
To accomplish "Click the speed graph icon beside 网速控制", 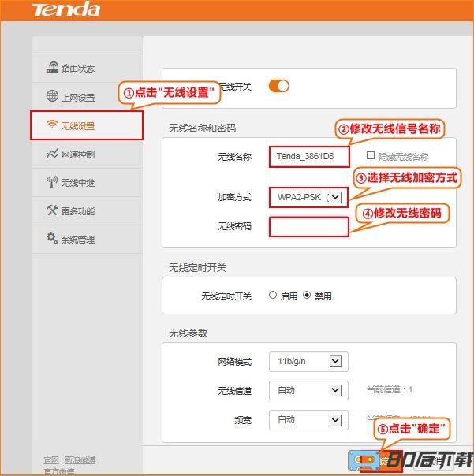I will coord(52,154).
